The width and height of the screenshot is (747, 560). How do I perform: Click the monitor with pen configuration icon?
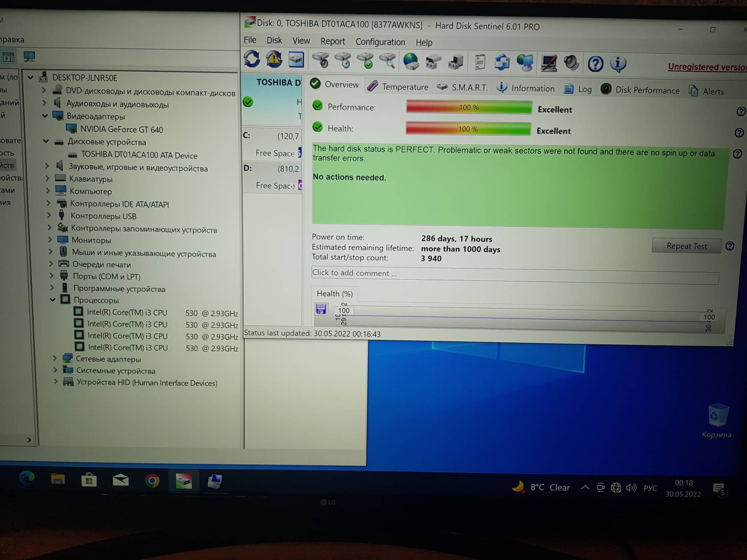click(x=549, y=63)
